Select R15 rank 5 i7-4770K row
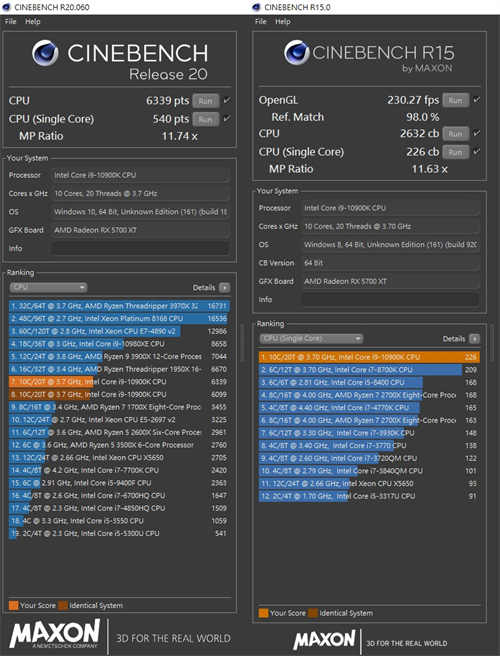 point(369,407)
